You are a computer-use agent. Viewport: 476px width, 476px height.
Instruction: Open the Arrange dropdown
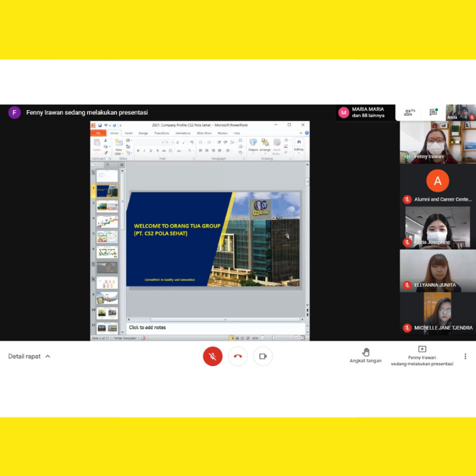click(x=265, y=146)
